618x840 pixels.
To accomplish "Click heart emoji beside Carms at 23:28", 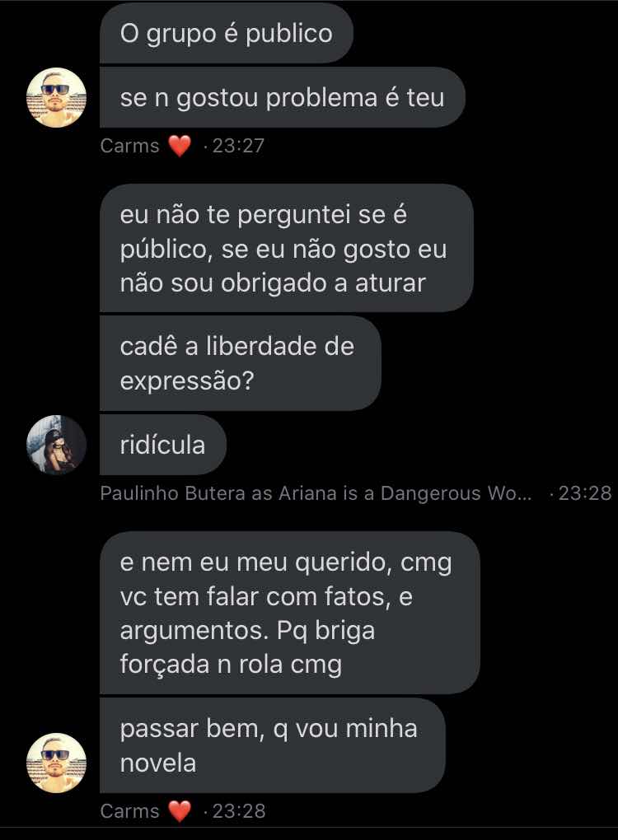I will click(180, 811).
